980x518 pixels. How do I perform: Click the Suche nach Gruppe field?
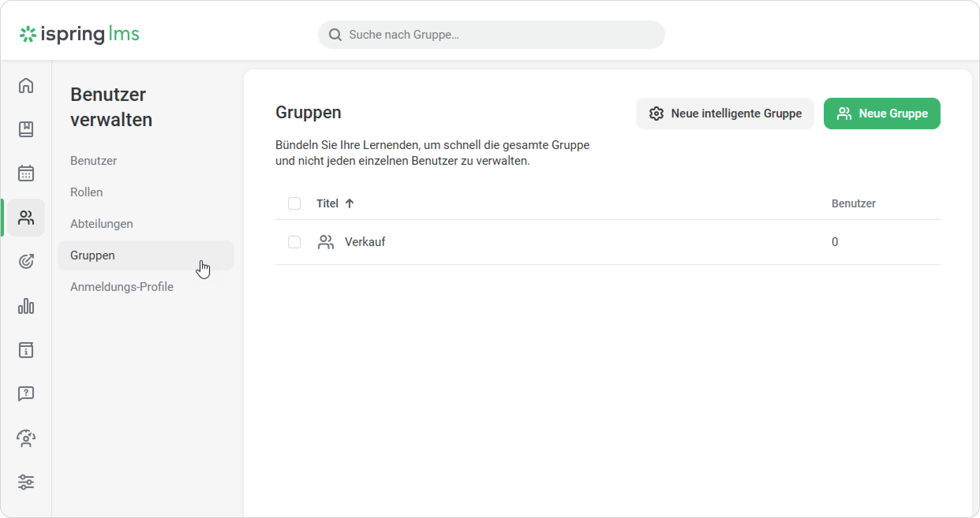click(491, 35)
